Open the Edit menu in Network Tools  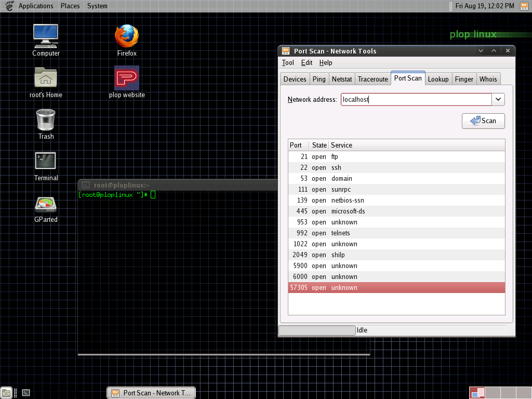coord(307,62)
